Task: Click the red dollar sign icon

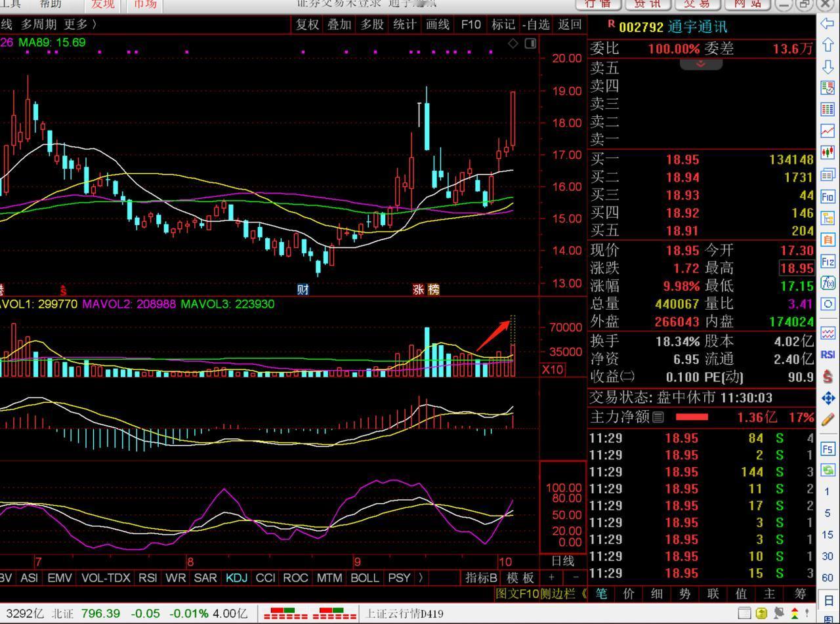Action: click(x=828, y=376)
